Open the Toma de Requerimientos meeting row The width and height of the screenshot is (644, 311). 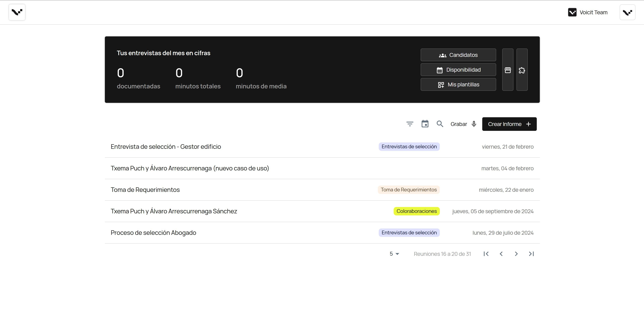145,190
